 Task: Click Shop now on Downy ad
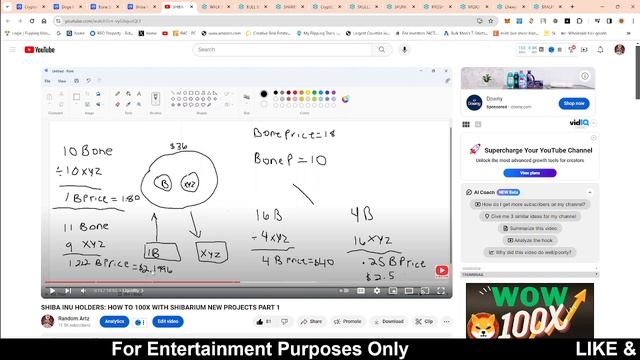574,103
